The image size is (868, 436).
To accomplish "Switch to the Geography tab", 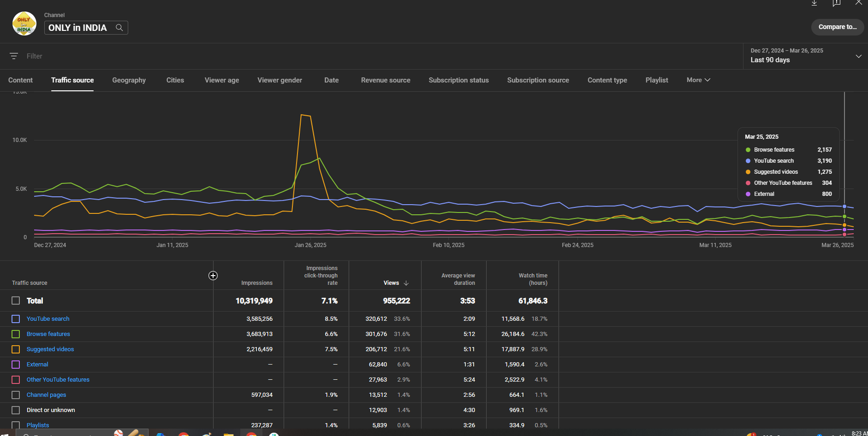I will click(129, 80).
